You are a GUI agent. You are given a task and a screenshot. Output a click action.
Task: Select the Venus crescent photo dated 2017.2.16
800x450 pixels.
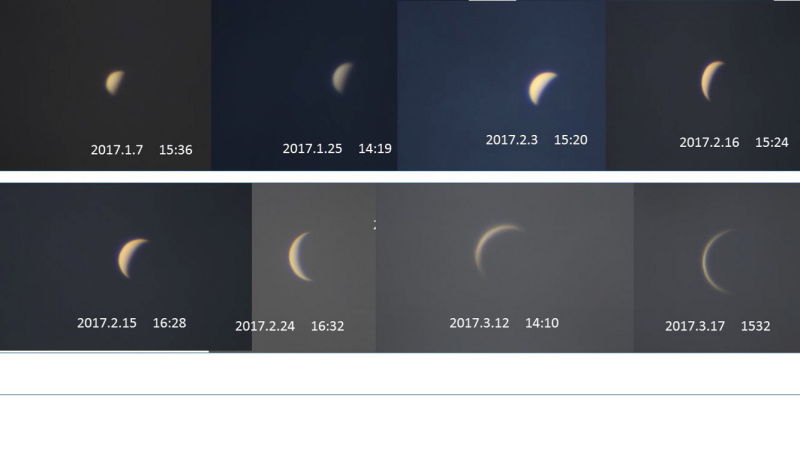click(703, 85)
